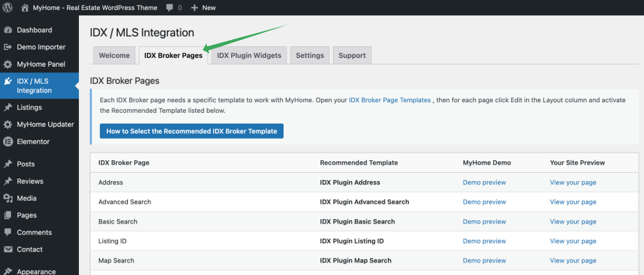644x275 pixels.
Task: Open Demo preview for Address row
Action: [x=484, y=182]
